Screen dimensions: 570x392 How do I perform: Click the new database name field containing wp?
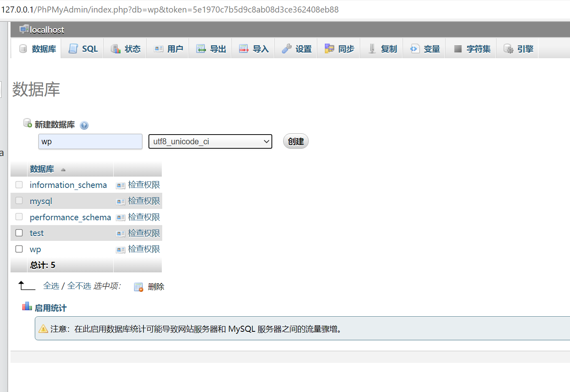90,141
